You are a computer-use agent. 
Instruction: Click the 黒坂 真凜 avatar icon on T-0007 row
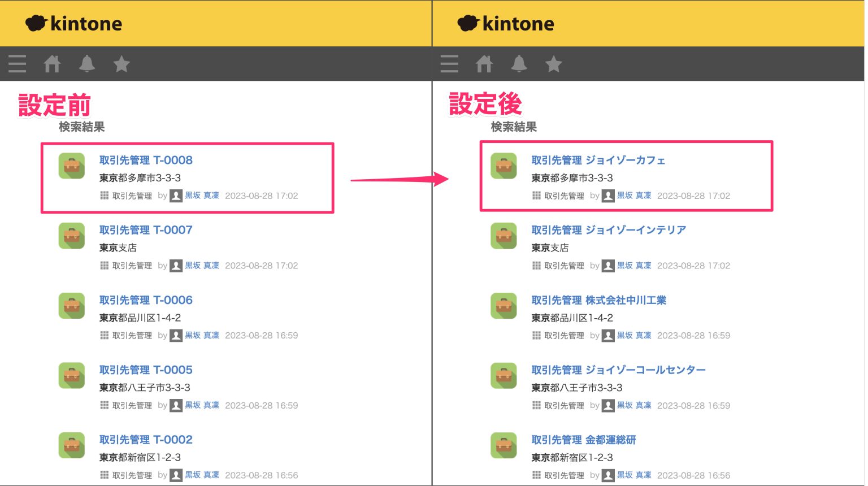pos(176,265)
